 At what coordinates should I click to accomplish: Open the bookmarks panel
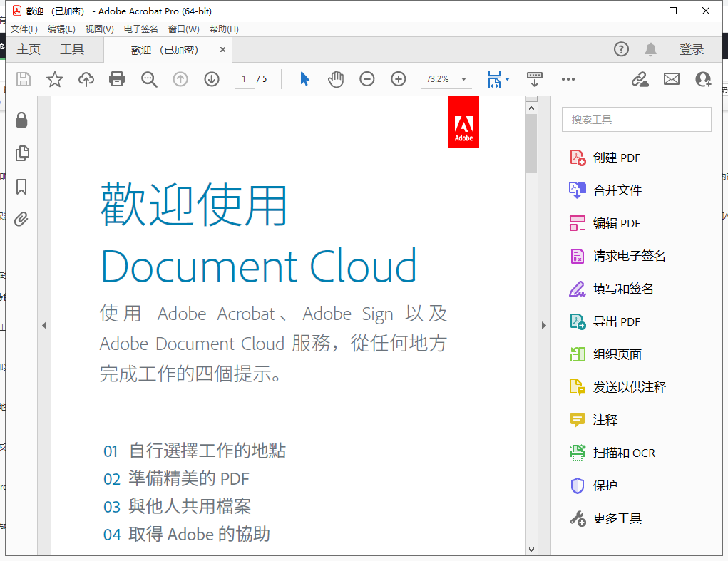[x=21, y=187]
